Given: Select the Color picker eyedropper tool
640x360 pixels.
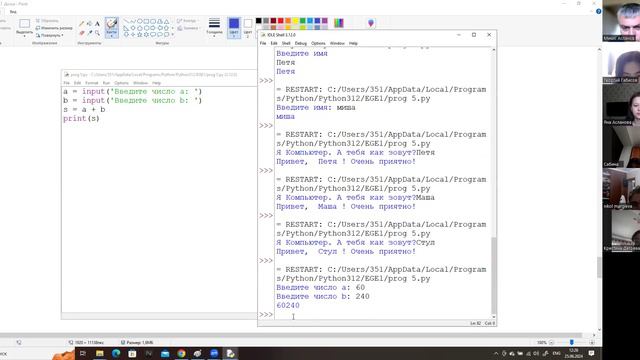Looking at the screenshot, I should (x=89, y=33).
